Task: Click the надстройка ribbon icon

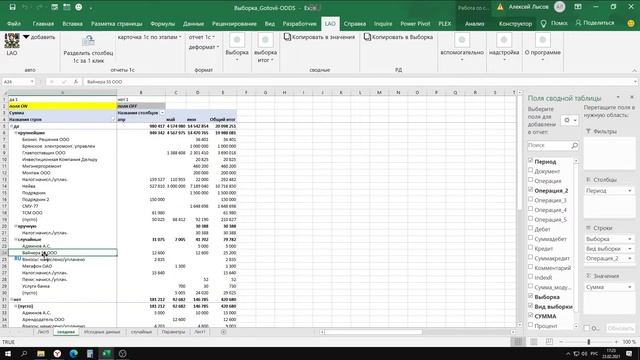Action: click(504, 40)
